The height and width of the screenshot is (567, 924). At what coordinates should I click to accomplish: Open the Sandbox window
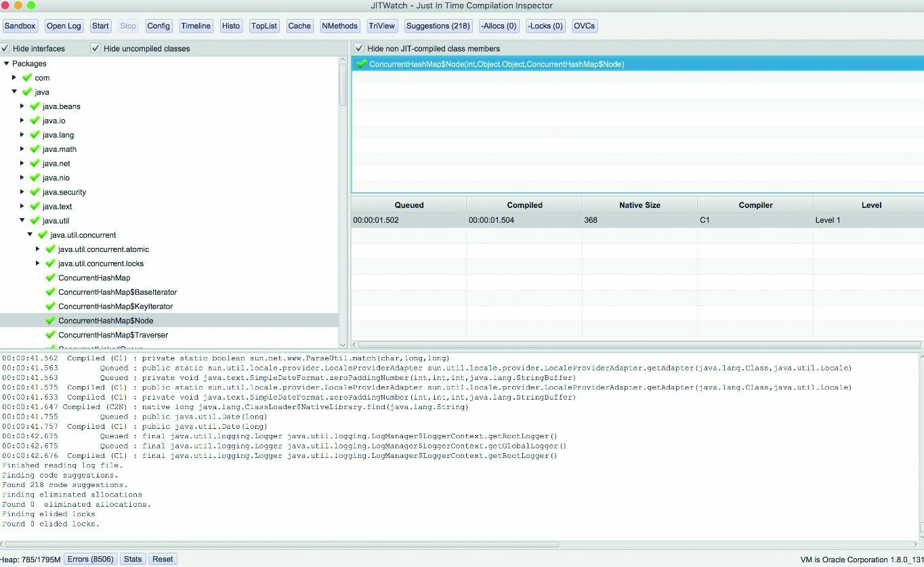[x=20, y=26]
